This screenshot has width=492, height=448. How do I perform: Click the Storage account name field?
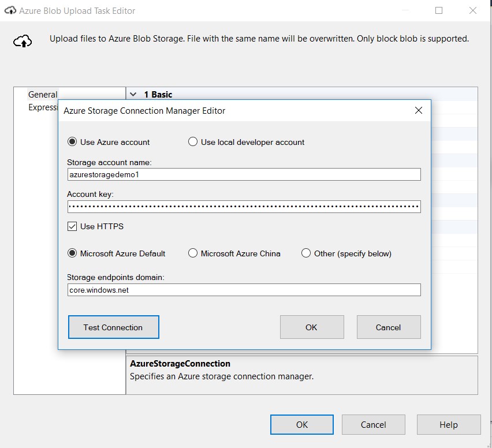(x=244, y=174)
